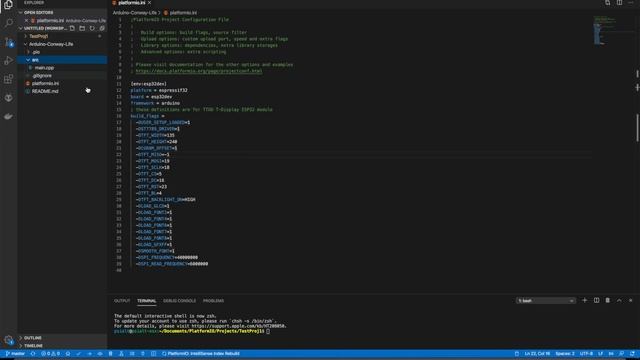Open Manage gear icon in activity bar
Viewport: 640px width, 360px height.
click(8, 340)
